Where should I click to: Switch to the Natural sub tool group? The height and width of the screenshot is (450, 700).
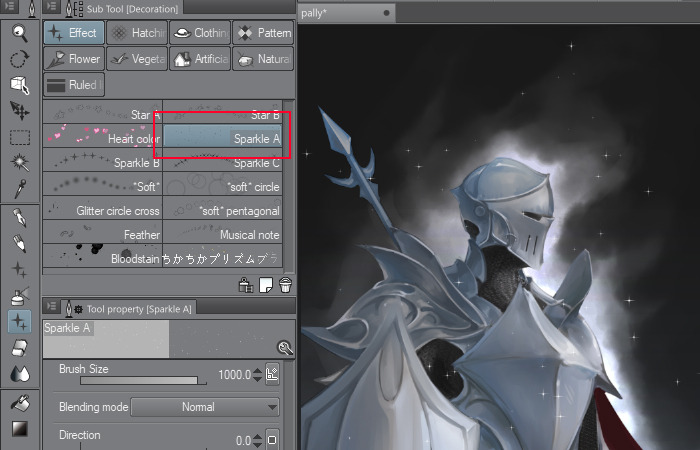click(263, 58)
